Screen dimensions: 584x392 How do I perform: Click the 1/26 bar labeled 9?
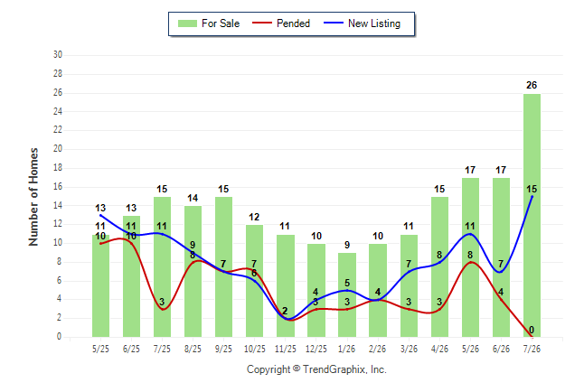[347, 294]
